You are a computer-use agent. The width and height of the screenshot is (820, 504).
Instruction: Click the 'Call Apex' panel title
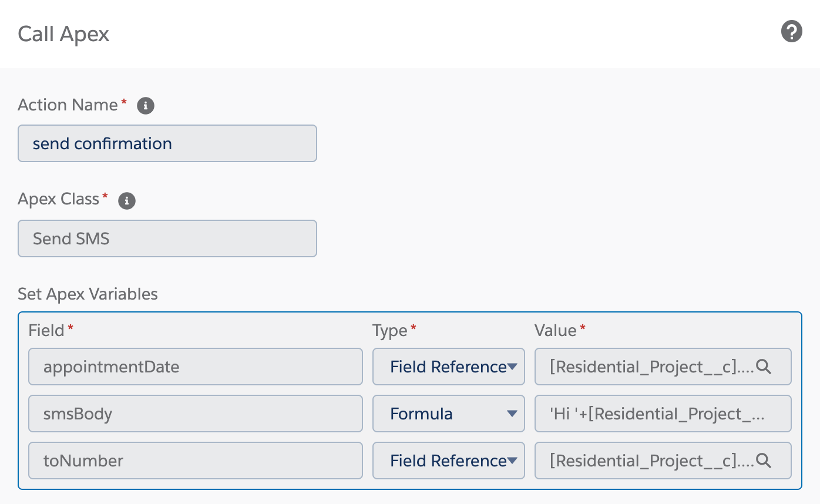(x=63, y=34)
